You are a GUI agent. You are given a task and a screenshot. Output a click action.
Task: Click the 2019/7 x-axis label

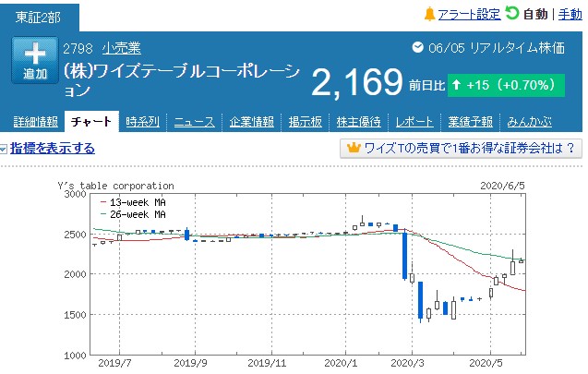[x=114, y=363]
